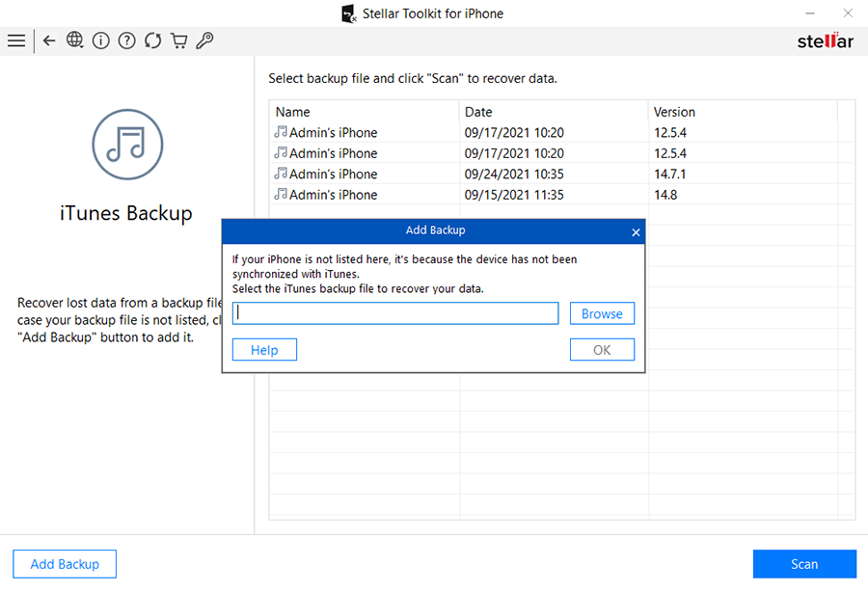Open the help question mark icon
The width and height of the screenshot is (868, 592).
tap(126, 40)
